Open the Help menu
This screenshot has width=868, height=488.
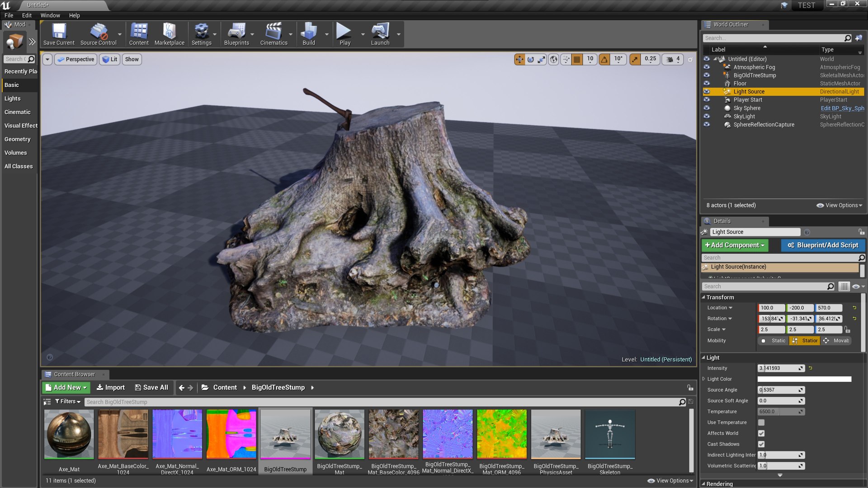pos(74,15)
